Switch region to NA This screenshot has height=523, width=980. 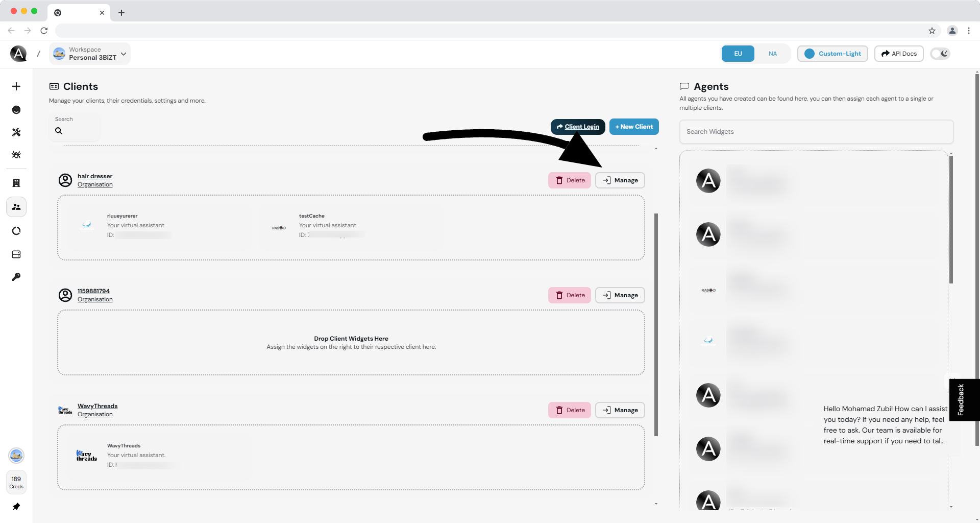point(773,54)
